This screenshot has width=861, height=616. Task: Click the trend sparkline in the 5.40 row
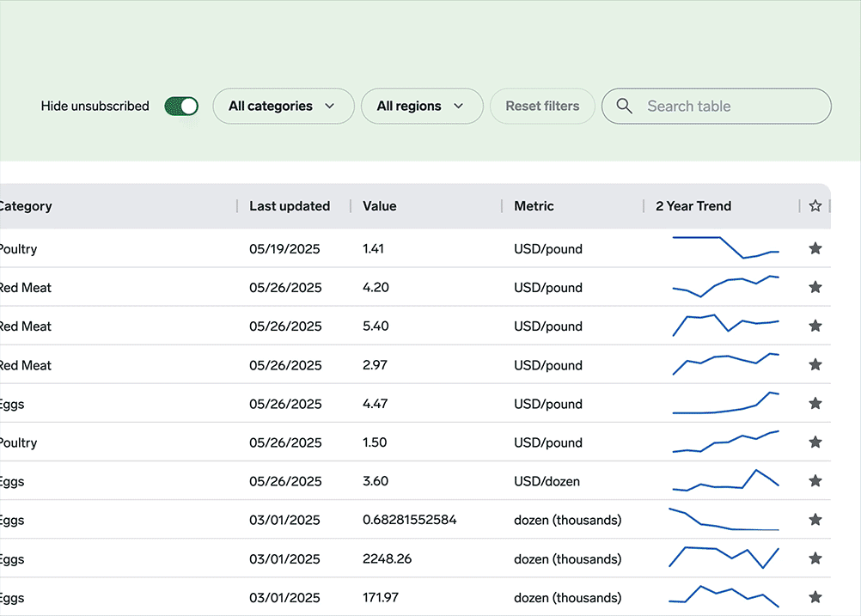[x=726, y=325]
